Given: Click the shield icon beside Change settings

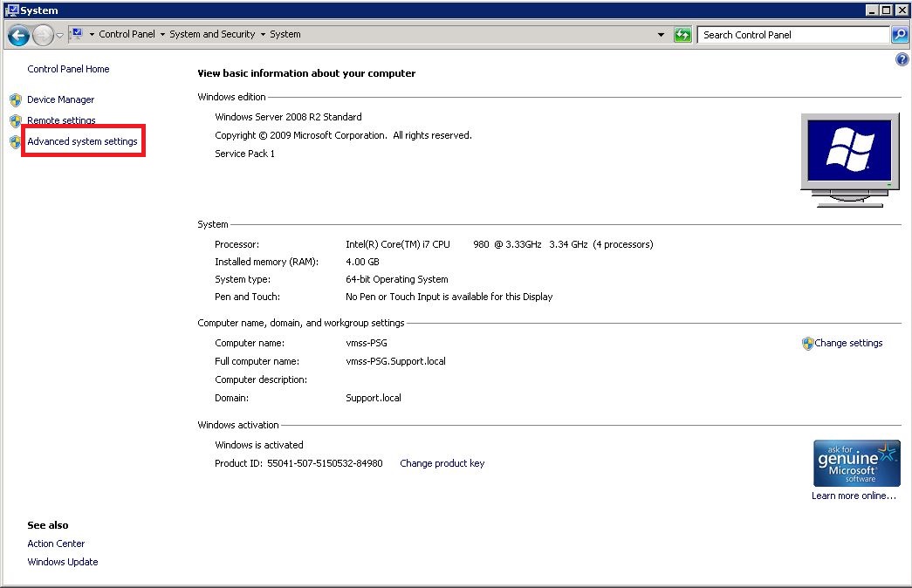Looking at the screenshot, I should tap(807, 344).
